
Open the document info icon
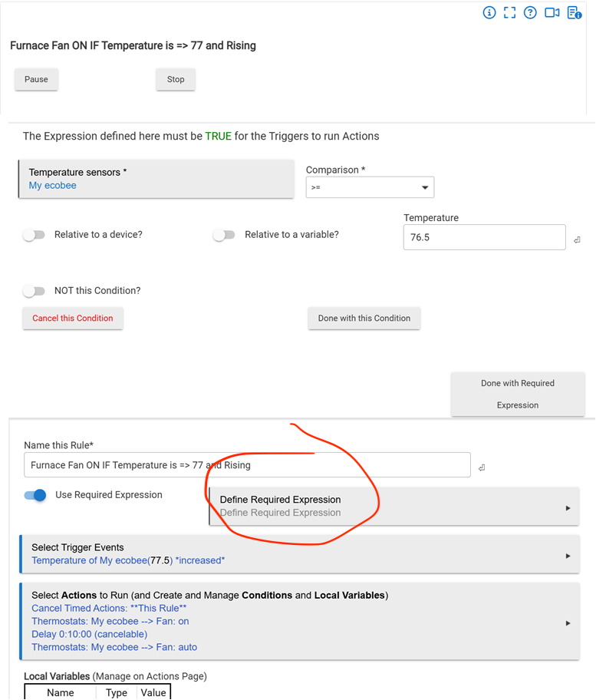pyautogui.click(x=574, y=13)
